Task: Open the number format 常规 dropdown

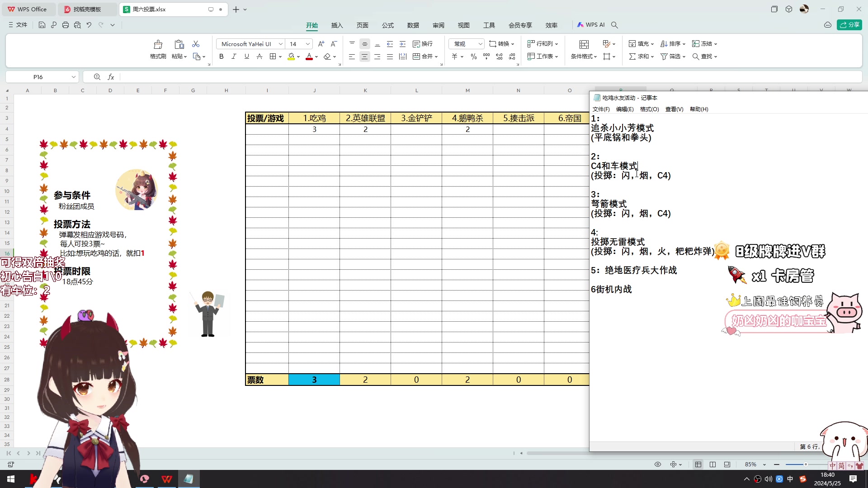Action: (x=480, y=44)
